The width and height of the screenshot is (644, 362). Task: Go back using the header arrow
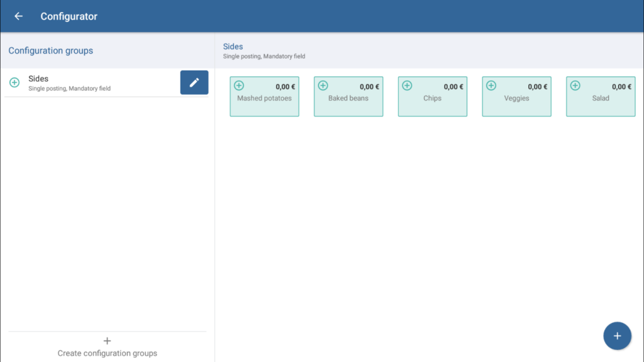(18, 16)
